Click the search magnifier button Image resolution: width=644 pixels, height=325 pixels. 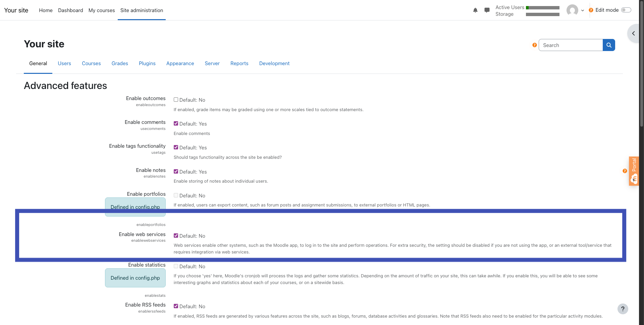(x=609, y=45)
